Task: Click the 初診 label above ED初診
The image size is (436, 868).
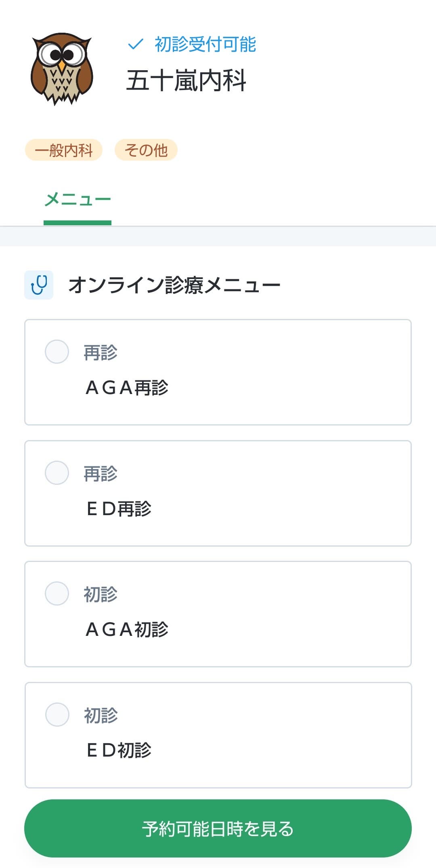Action: tap(101, 715)
